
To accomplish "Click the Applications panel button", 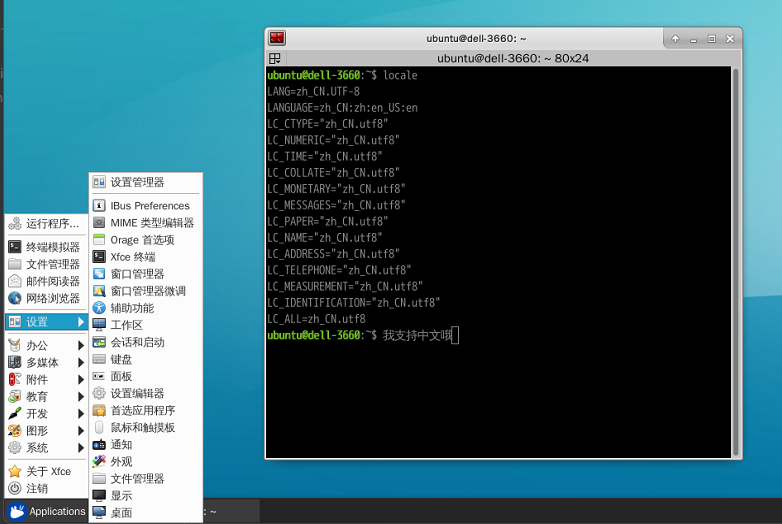I will pos(46,511).
